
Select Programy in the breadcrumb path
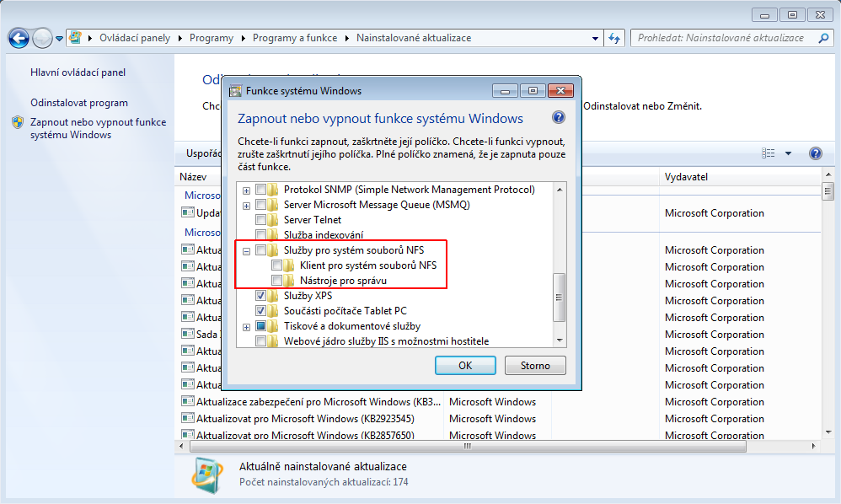click(x=211, y=38)
